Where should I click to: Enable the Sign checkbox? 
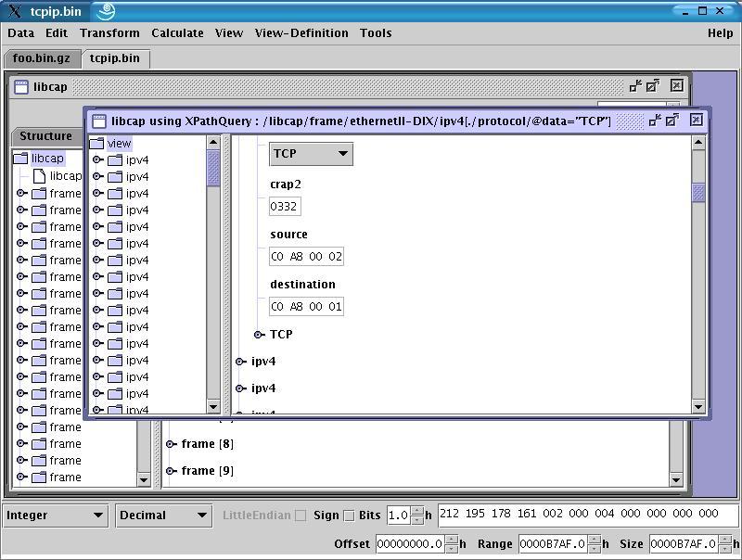pyautogui.click(x=349, y=515)
